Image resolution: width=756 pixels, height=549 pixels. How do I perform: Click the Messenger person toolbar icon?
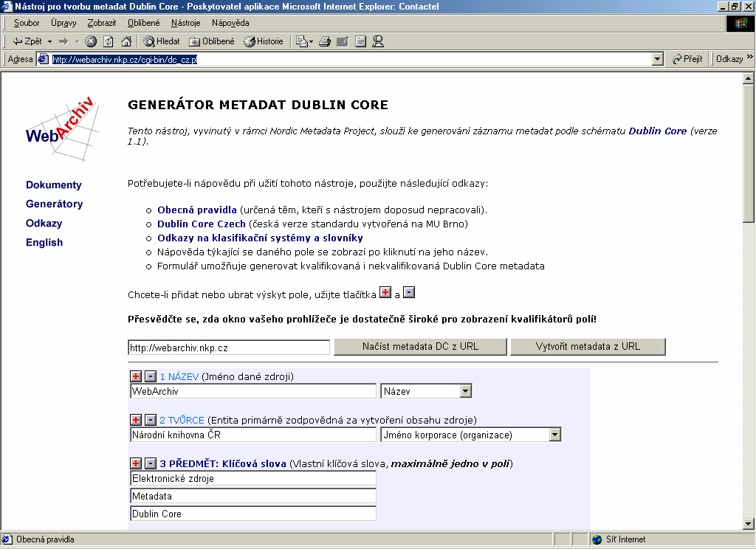click(x=379, y=41)
